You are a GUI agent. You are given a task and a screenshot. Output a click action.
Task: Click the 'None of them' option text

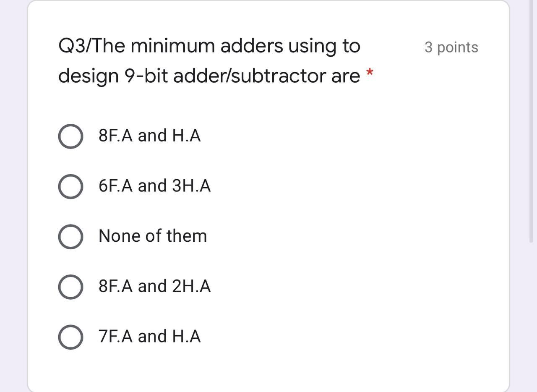[x=152, y=236]
